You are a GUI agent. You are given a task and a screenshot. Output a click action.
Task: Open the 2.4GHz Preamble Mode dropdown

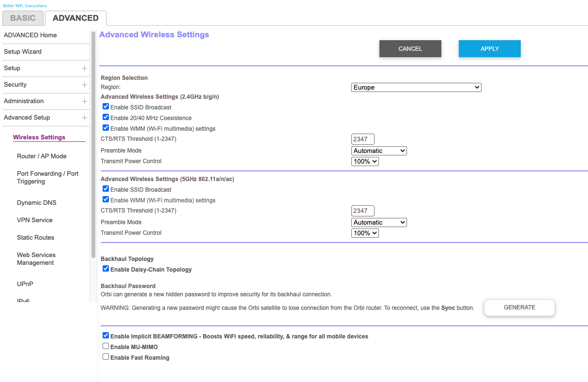[379, 151]
